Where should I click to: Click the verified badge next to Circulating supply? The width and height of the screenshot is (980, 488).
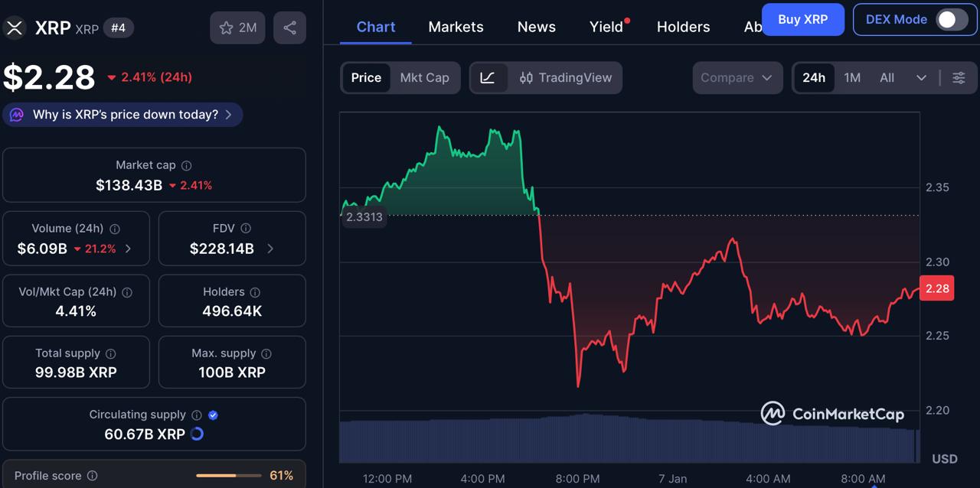(214, 415)
